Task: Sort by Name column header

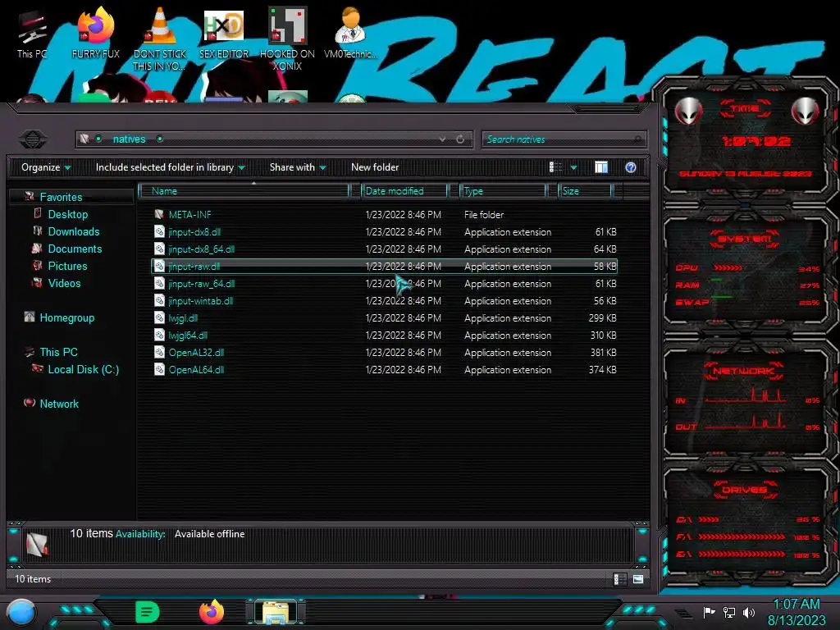Action: click(x=244, y=190)
